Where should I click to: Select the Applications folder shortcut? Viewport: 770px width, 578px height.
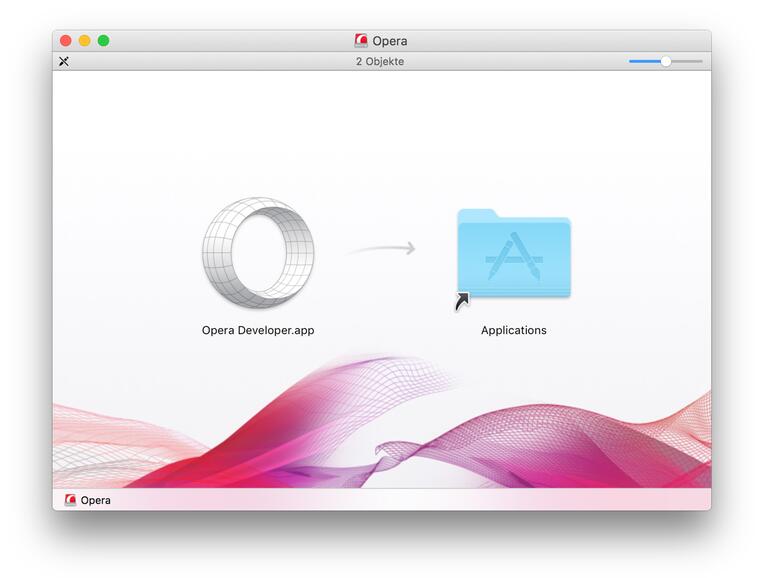coord(514,254)
